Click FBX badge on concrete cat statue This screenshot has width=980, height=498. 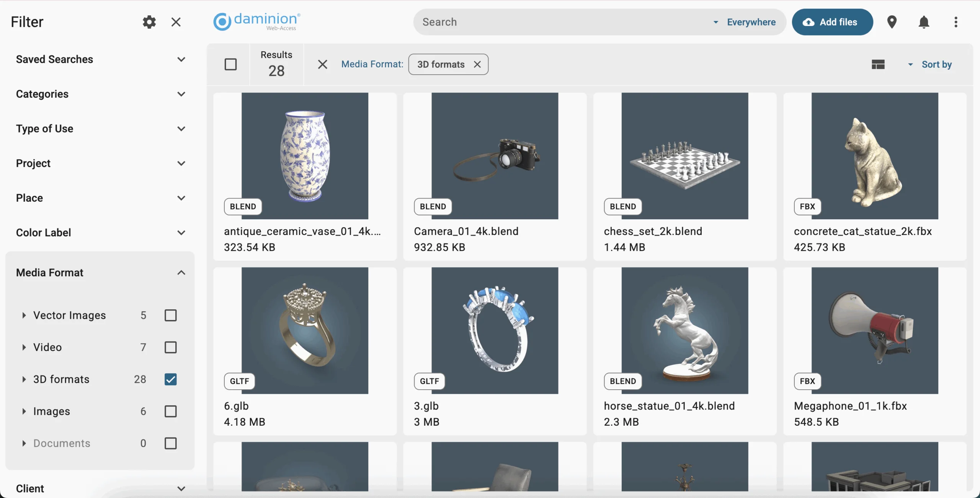coord(807,207)
